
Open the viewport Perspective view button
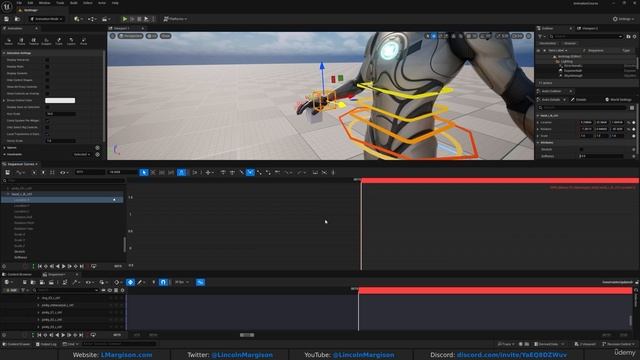pos(131,36)
